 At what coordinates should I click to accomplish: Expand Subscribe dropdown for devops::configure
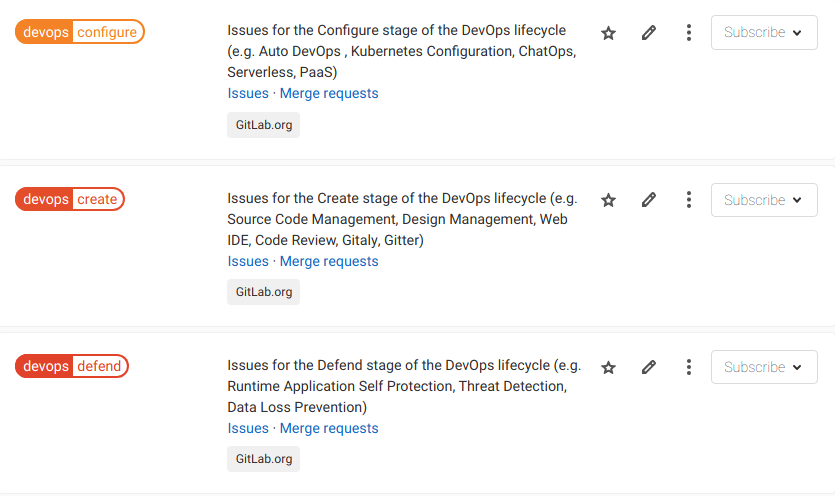pos(764,33)
